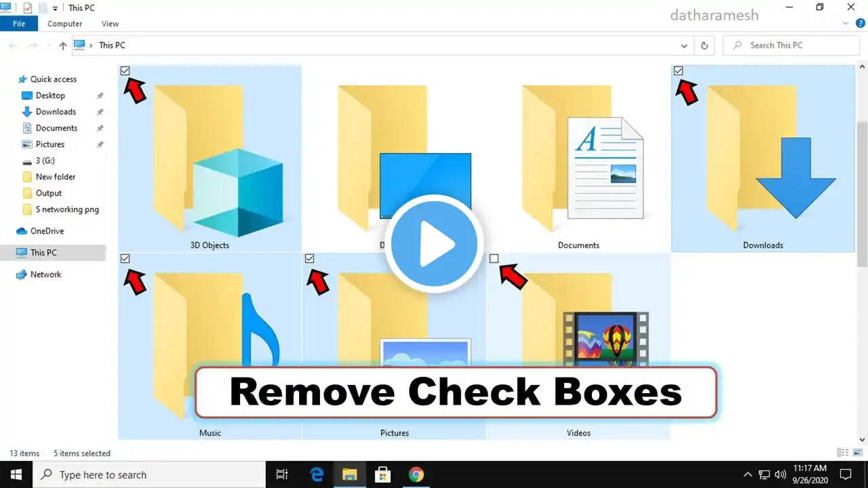Switch to Details view in status bar
868x488 pixels.
(x=843, y=453)
